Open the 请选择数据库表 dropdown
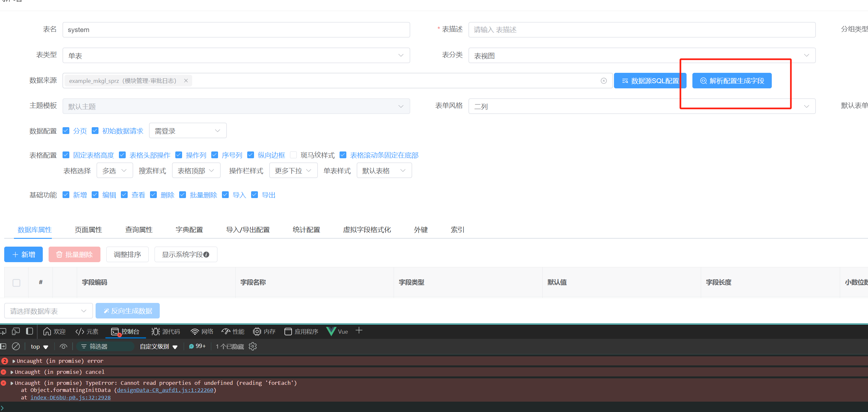 pos(48,311)
